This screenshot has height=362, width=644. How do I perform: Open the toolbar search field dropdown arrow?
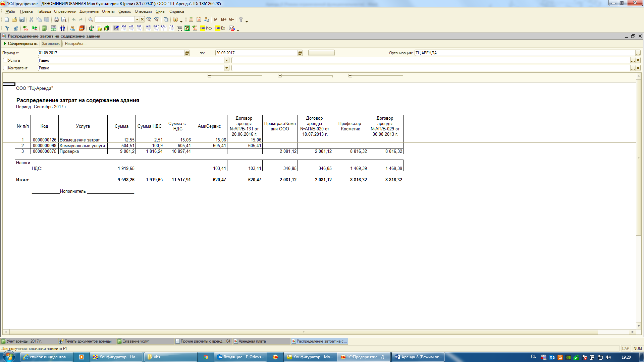point(137,19)
